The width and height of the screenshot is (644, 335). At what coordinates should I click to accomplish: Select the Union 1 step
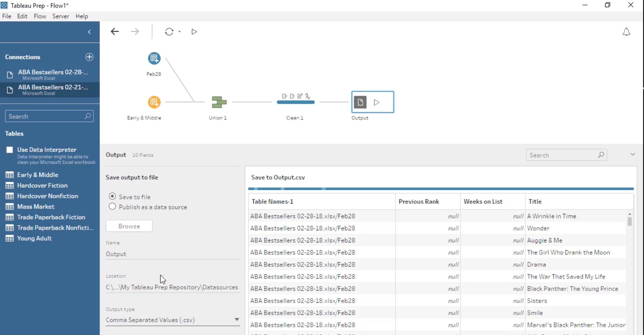click(219, 102)
